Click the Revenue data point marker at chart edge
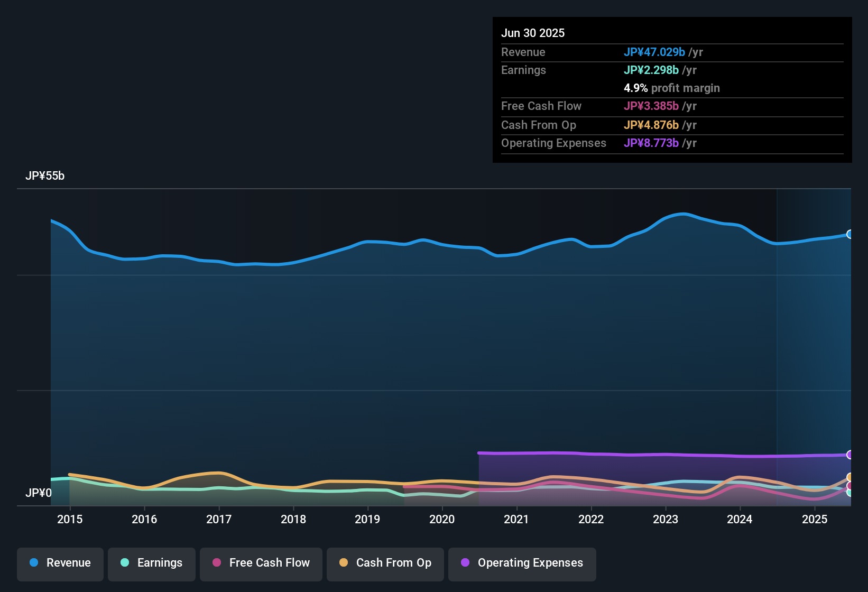The image size is (868, 592). tap(850, 234)
